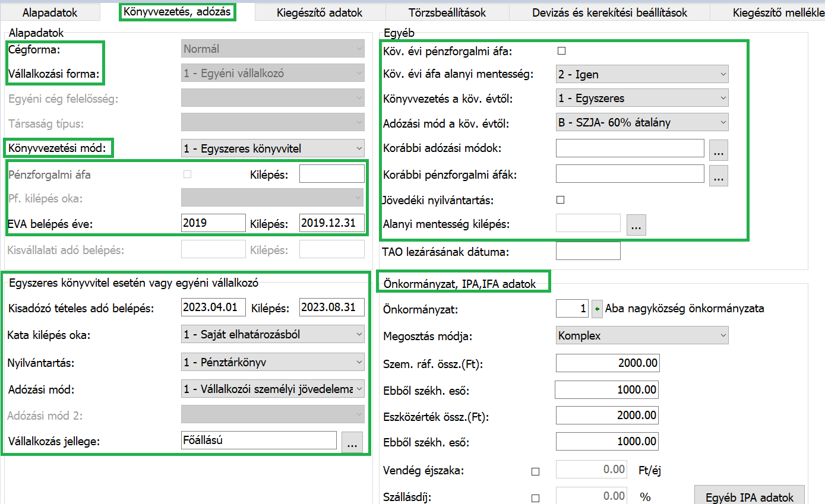Click the Társaság típus dropdown

pyautogui.click(x=273, y=123)
